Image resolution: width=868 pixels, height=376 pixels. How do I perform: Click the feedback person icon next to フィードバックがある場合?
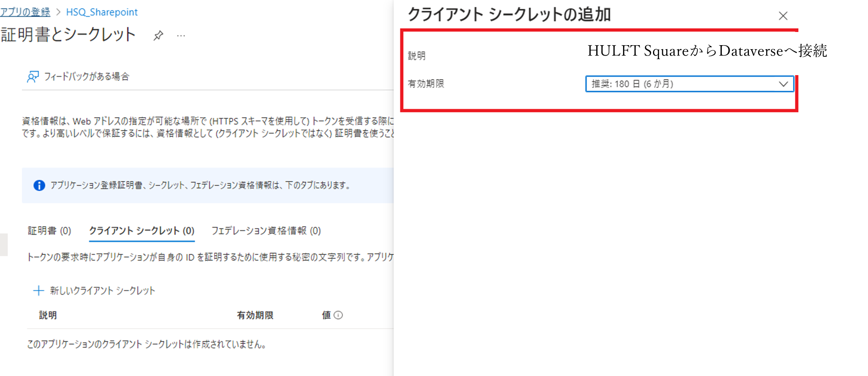pyautogui.click(x=33, y=76)
